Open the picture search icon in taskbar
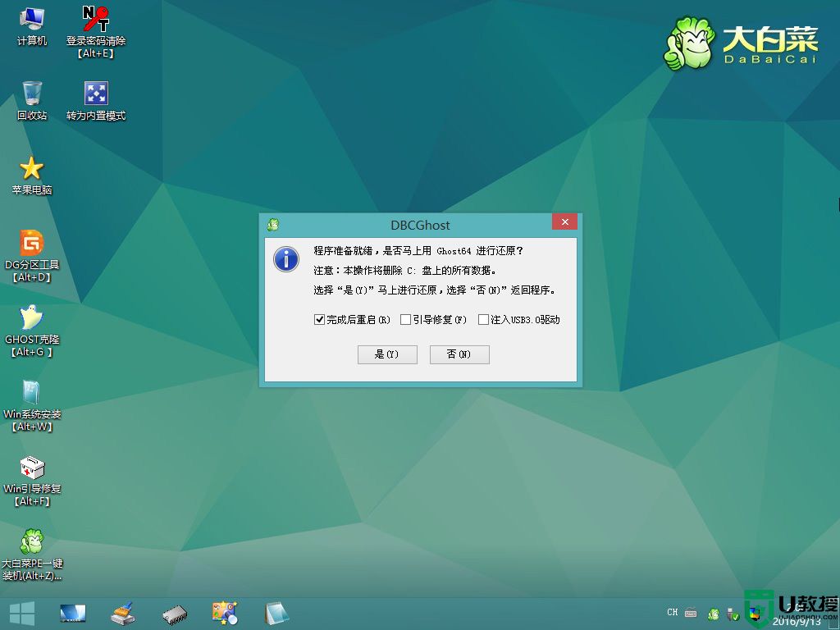The image size is (840, 630). point(225,614)
